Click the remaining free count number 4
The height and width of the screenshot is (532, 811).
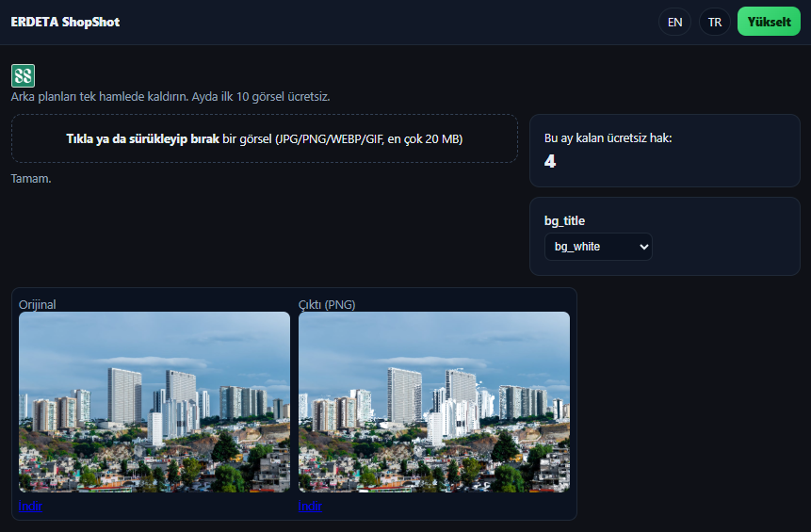coord(550,161)
